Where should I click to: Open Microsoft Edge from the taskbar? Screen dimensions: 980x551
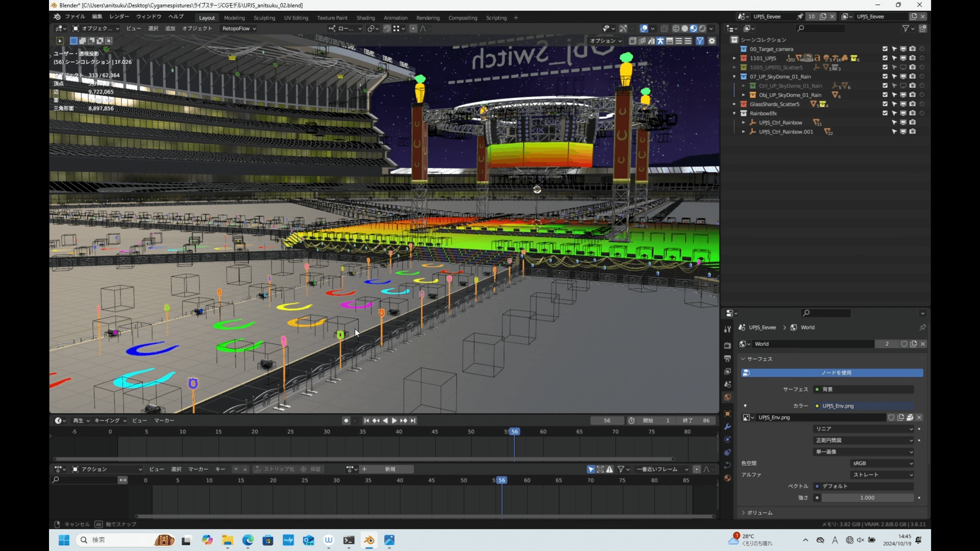click(x=248, y=540)
